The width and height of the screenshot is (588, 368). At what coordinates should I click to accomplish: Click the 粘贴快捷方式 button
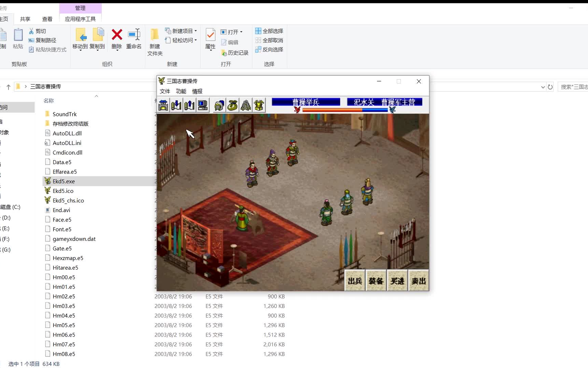coord(47,49)
